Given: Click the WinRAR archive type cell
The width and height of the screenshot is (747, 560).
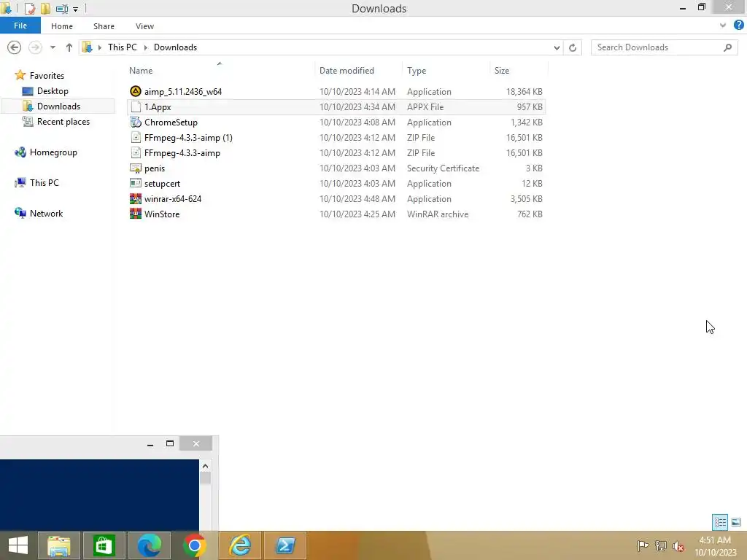Looking at the screenshot, I should coord(438,214).
